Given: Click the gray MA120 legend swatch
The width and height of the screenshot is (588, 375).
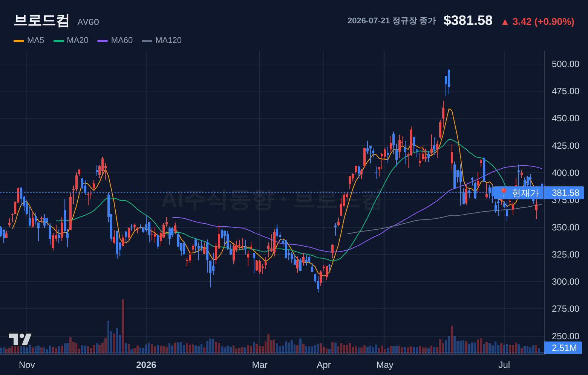Looking at the screenshot, I should point(147,41).
